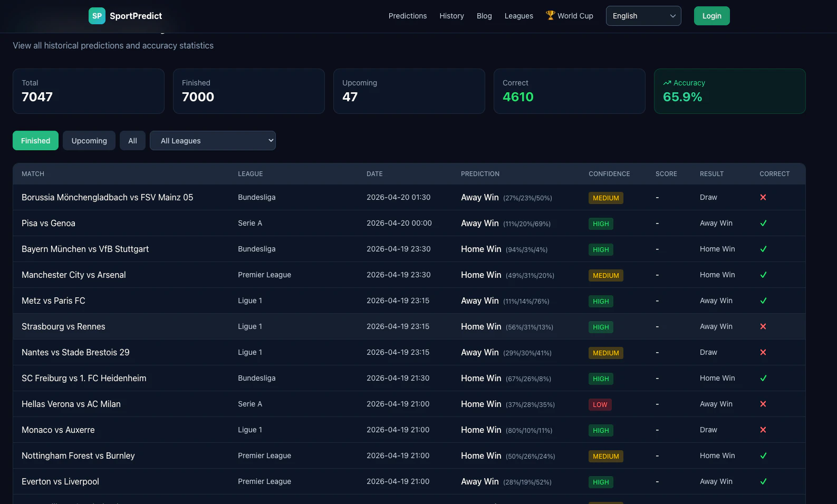Screen dimensions: 837x504
Task: Click the CORRECT column header
Action: [x=774, y=174]
